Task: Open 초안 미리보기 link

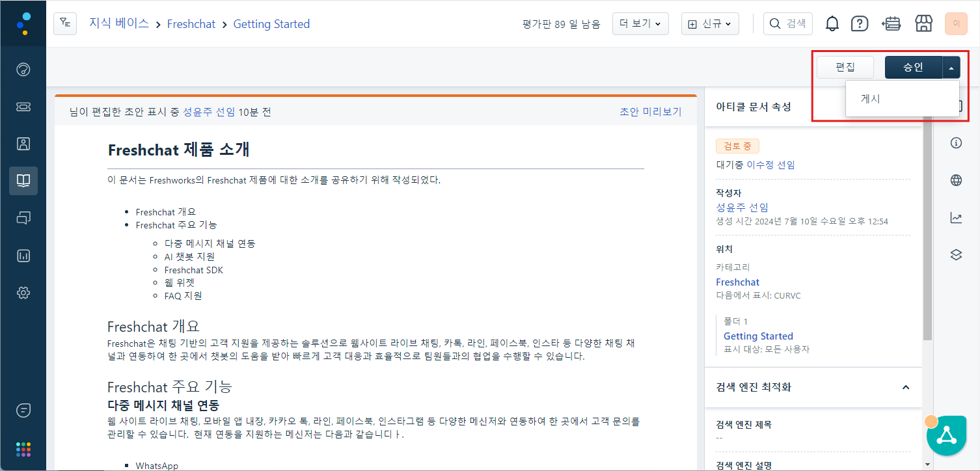Action: coord(650,112)
